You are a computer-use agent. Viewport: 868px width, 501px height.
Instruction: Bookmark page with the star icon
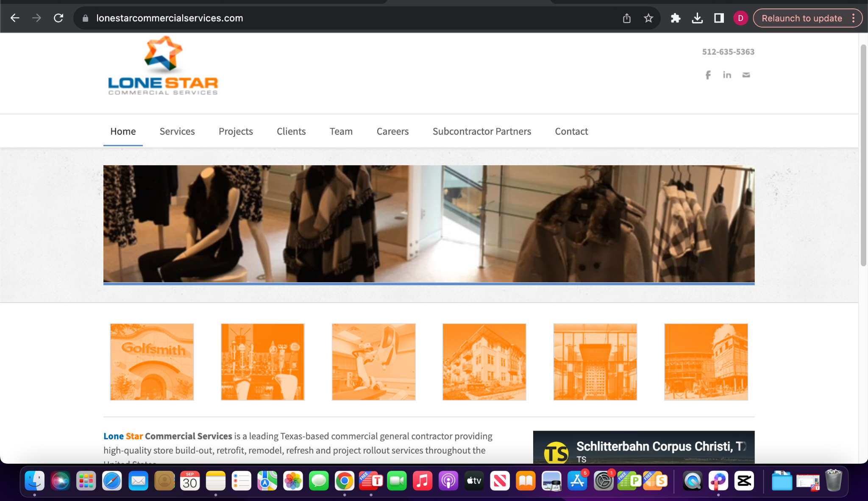648,18
